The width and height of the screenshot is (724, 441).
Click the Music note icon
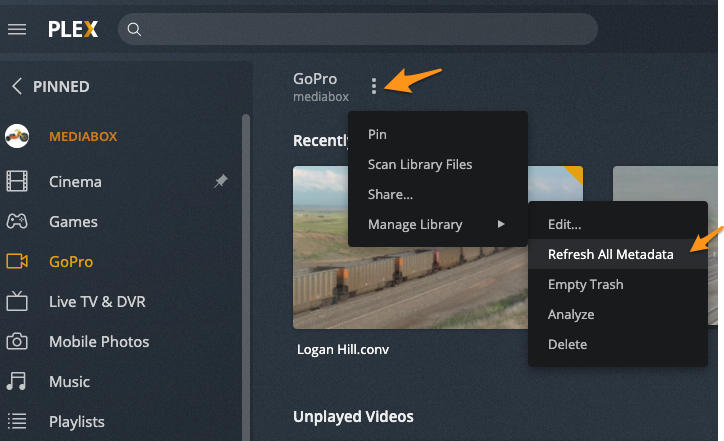tap(17, 381)
